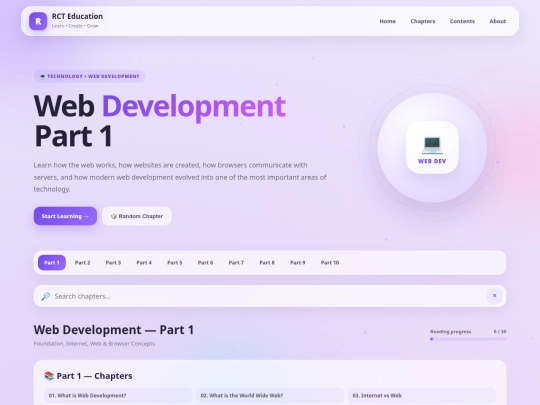Click the magnifier icon in search bar
This screenshot has height=405, width=540.
[45, 296]
